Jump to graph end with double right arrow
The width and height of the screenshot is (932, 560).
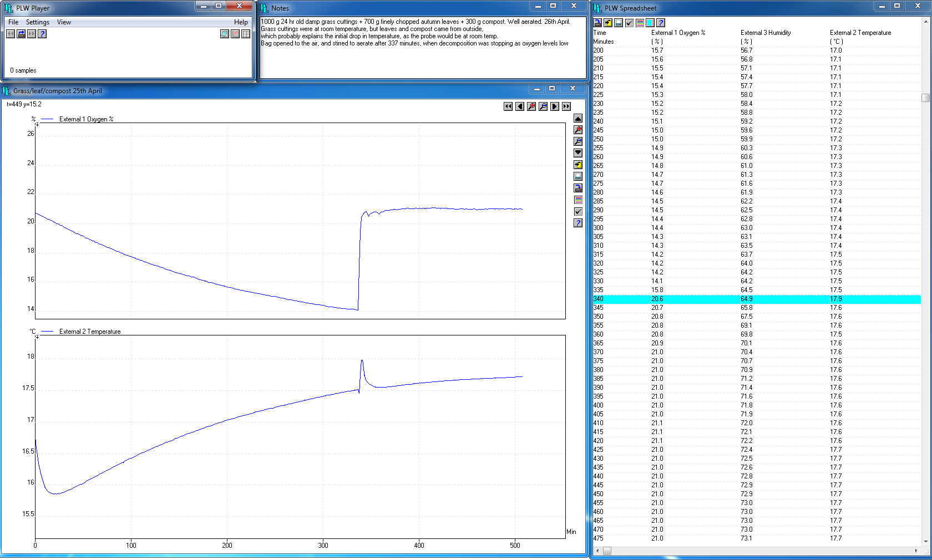tap(566, 106)
